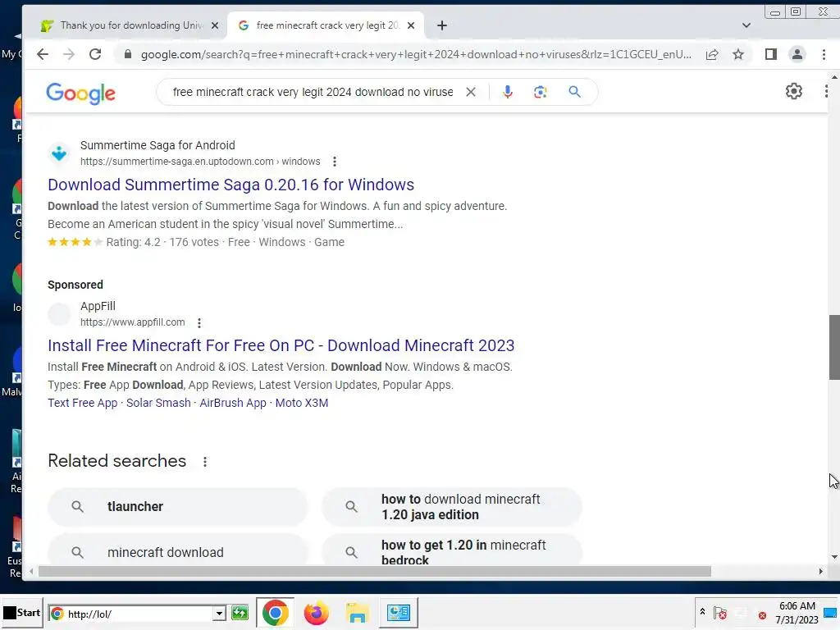Screen dimensions: 840x630
Task: Click the padlock site info icon
Action: pos(127,54)
